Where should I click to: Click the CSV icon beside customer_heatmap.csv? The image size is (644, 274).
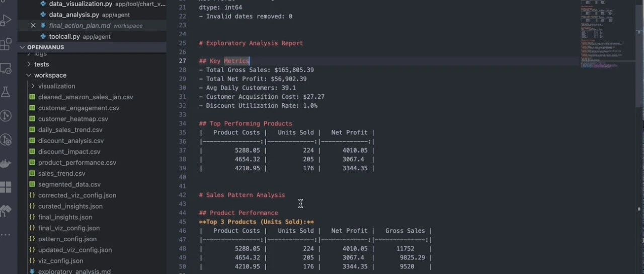(x=32, y=119)
